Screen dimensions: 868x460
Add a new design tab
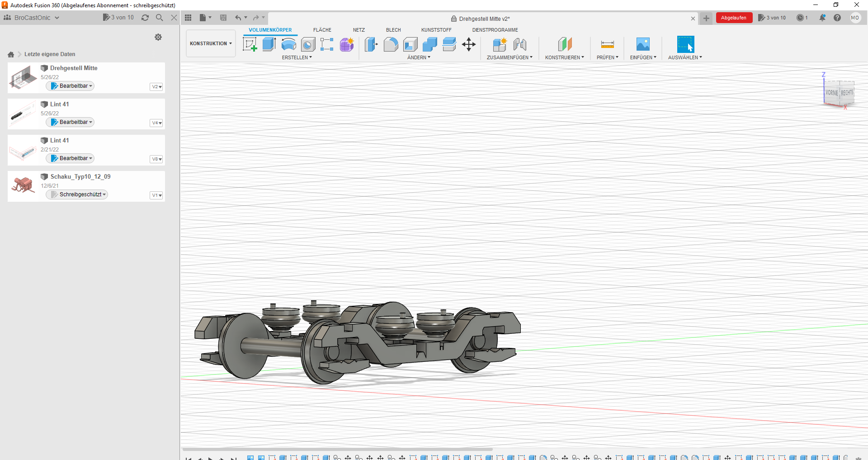click(x=706, y=19)
